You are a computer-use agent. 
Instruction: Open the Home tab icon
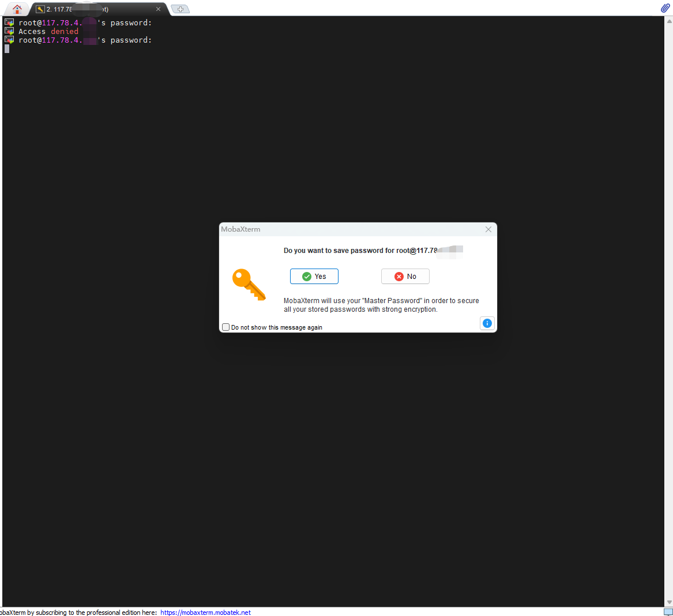[x=17, y=9]
